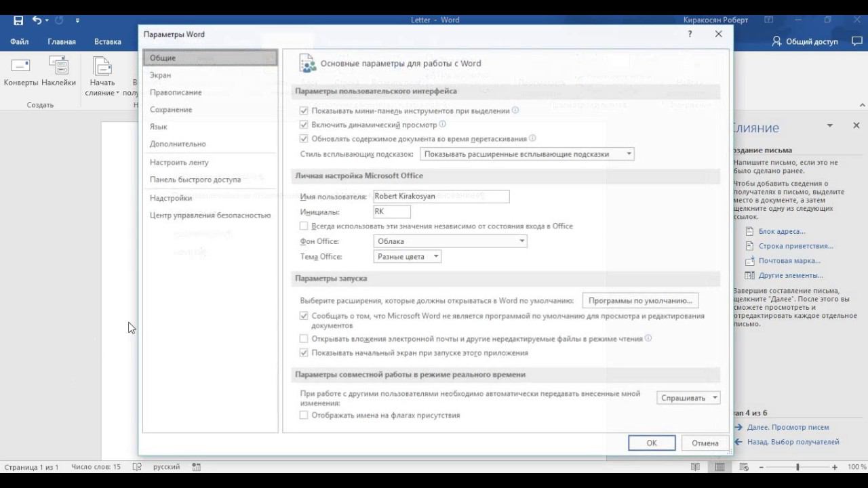Click the Строка приветствия link

(796, 246)
